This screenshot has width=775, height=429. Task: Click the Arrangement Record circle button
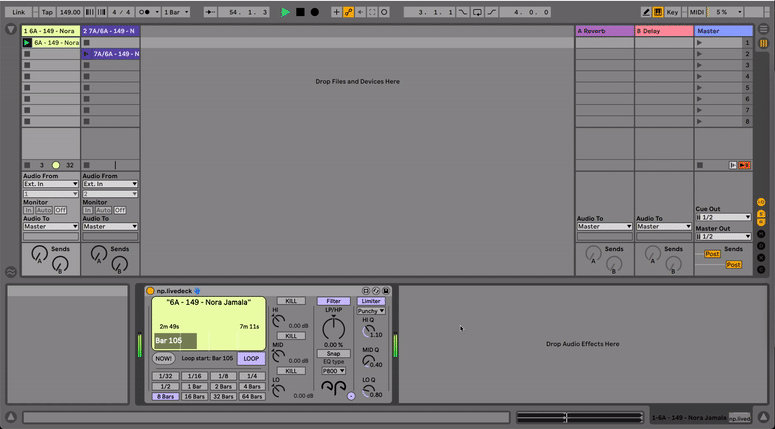coord(314,12)
